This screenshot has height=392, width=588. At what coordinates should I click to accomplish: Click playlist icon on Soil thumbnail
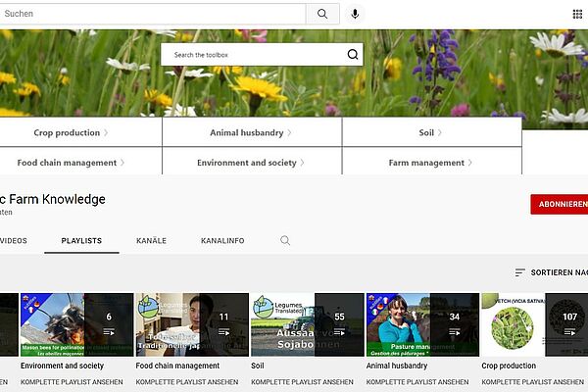point(339,332)
